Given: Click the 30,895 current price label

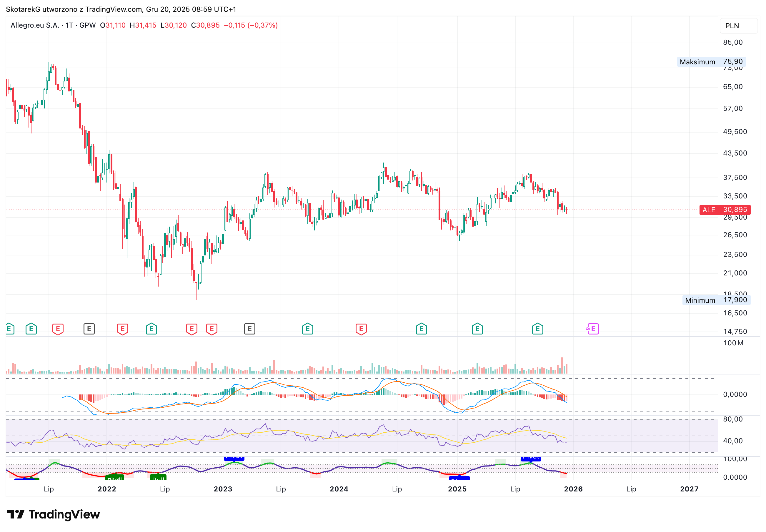Looking at the screenshot, I should tap(735, 210).
